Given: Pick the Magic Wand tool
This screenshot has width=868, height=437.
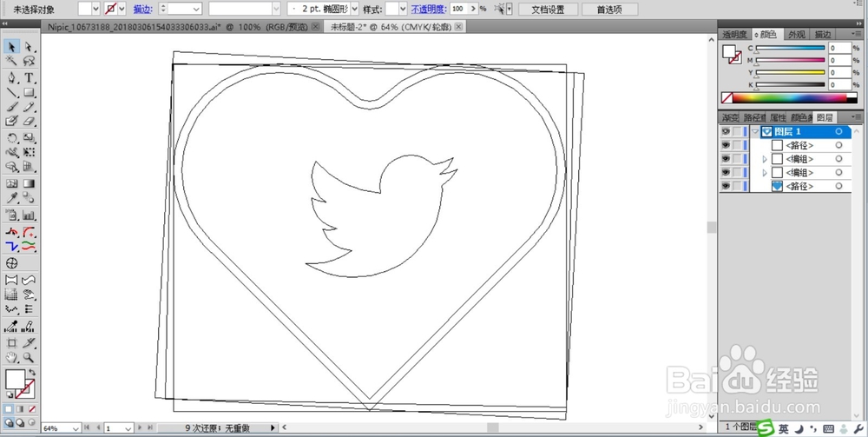Looking at the screenshot, I should click(x=11, y=60).
